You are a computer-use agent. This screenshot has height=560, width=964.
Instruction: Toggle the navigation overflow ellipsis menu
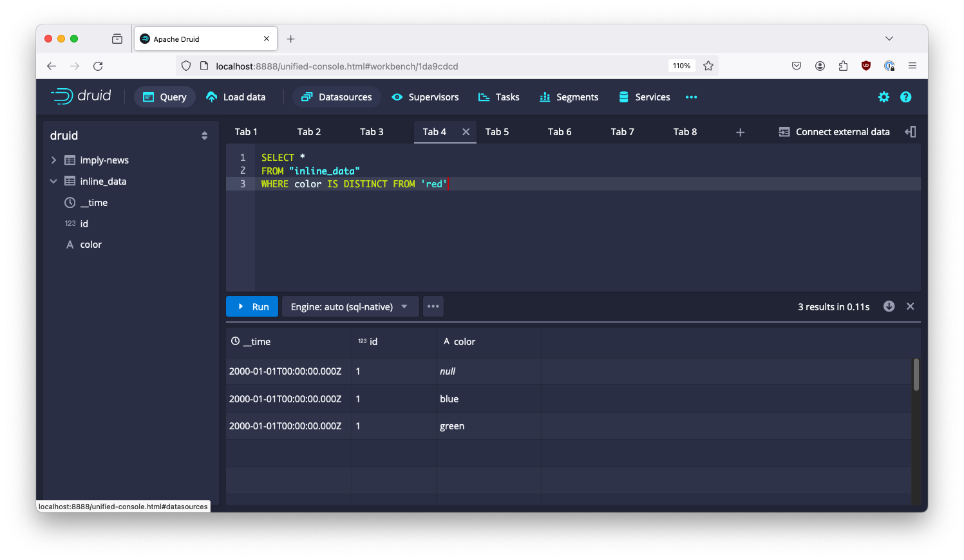click(x=691, y=97)
